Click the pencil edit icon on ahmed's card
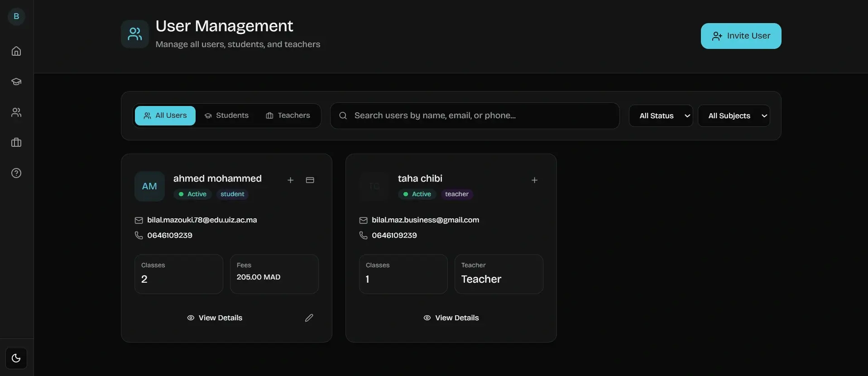The image size is (868, 376). coord(309,318)
